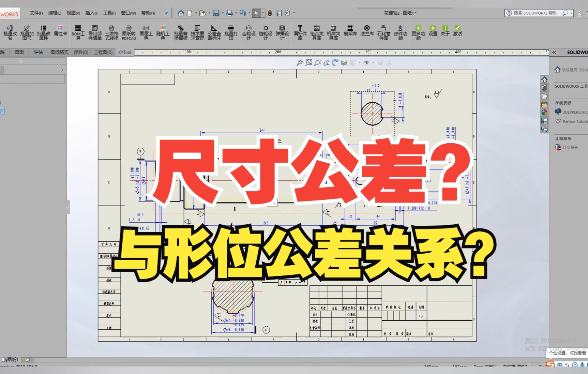Click the Rebuild traffic light icon

coord(270,13)
